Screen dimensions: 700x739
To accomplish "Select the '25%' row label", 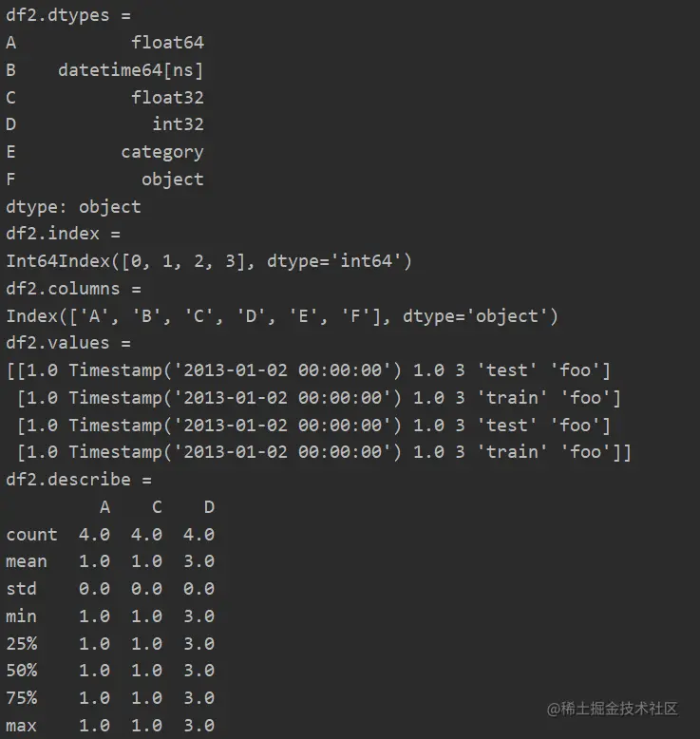I will tap(21, 644).
